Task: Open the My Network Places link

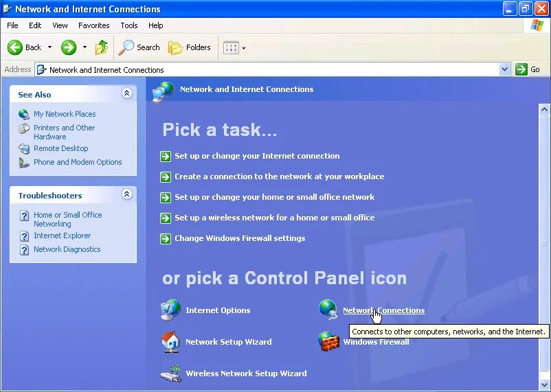Action: [65, 114]
